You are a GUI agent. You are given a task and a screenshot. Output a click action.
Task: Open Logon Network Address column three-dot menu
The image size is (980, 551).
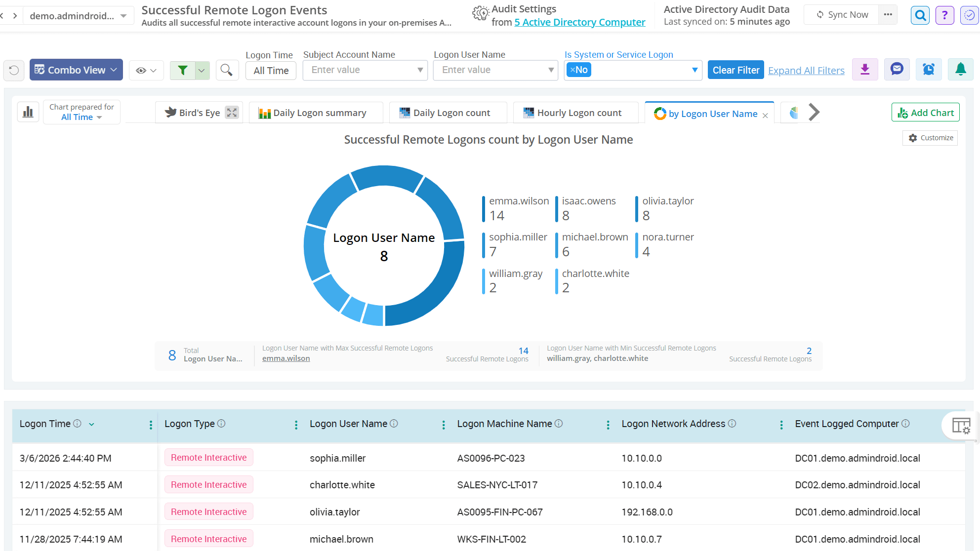pyautogui.click(x=781, y=425)
